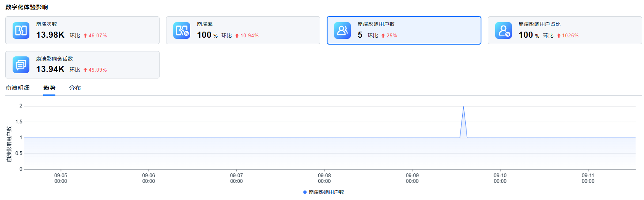The width and height of the screenshot is (644, 200).
Task: Click the spike peak on the chart
Action: click(x=463, y=107)
